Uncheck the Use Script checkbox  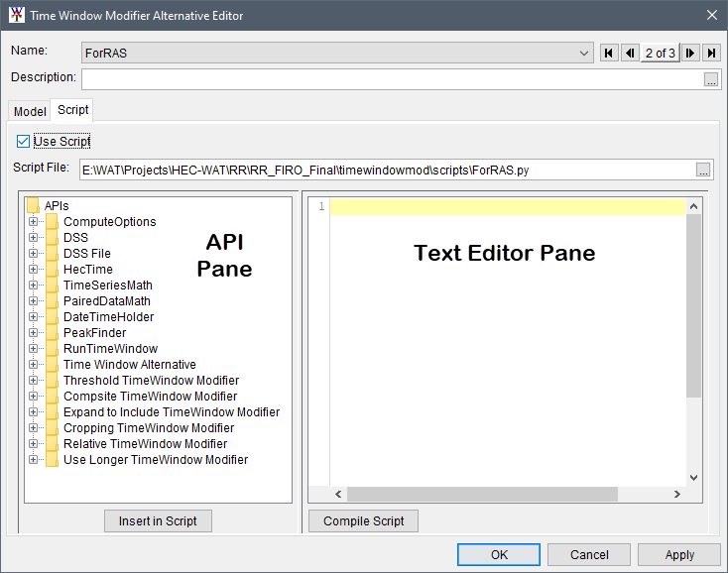pyautogui.click(x=24, y=142)
